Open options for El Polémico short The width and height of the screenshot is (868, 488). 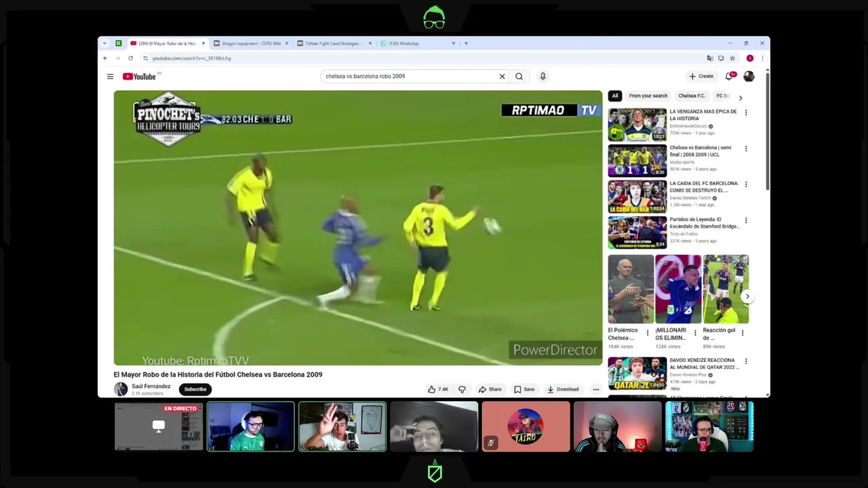tap(647, 333)
